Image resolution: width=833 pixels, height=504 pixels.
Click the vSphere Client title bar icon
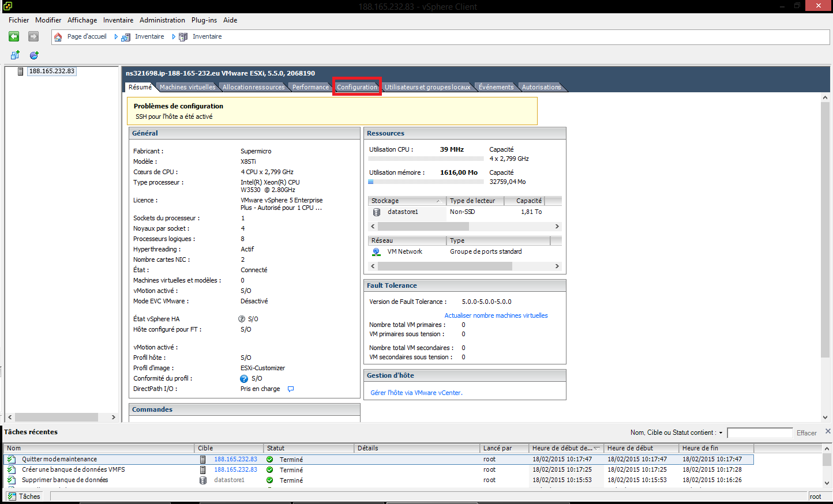point(7,6)
